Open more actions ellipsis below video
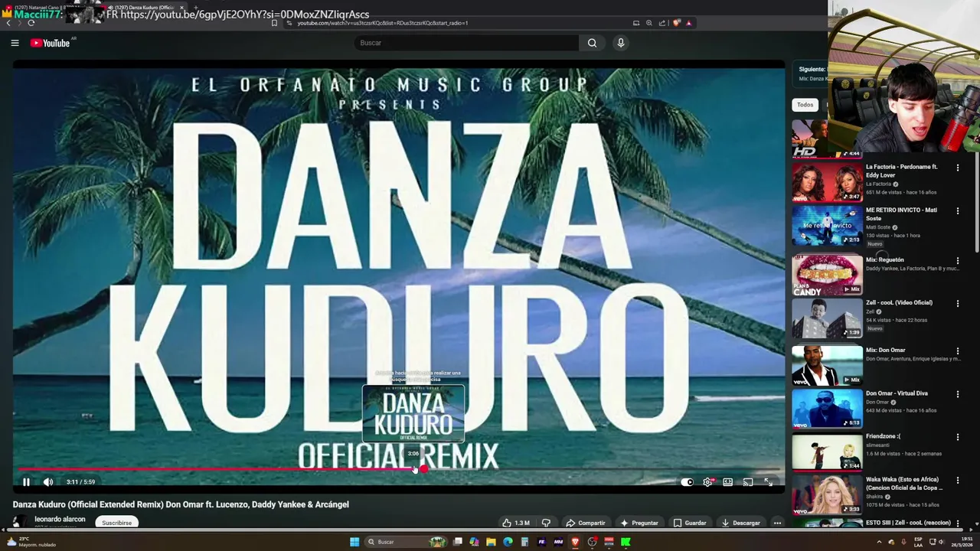980x551 pixels. point(777,523)
